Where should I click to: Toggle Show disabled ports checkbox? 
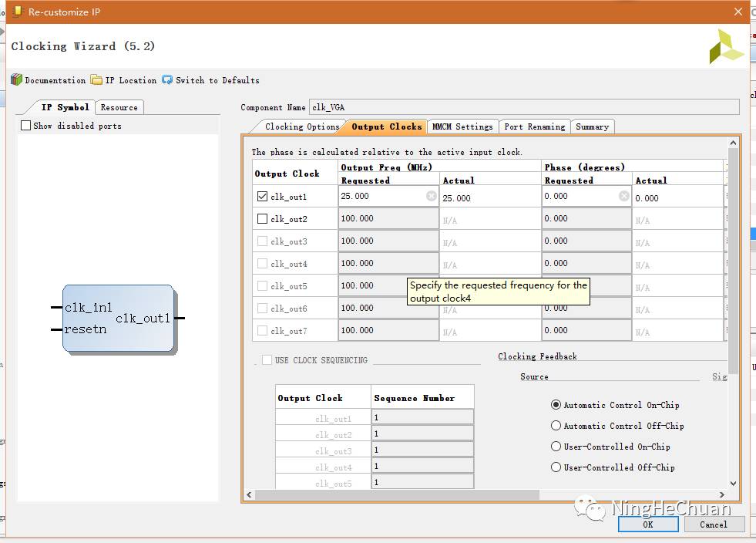click(26, 126)
